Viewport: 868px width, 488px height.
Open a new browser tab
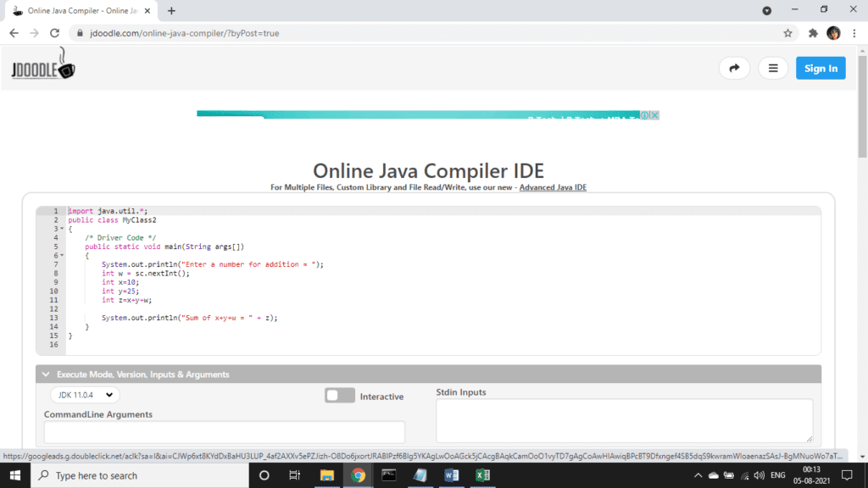(x=171, y=10)
